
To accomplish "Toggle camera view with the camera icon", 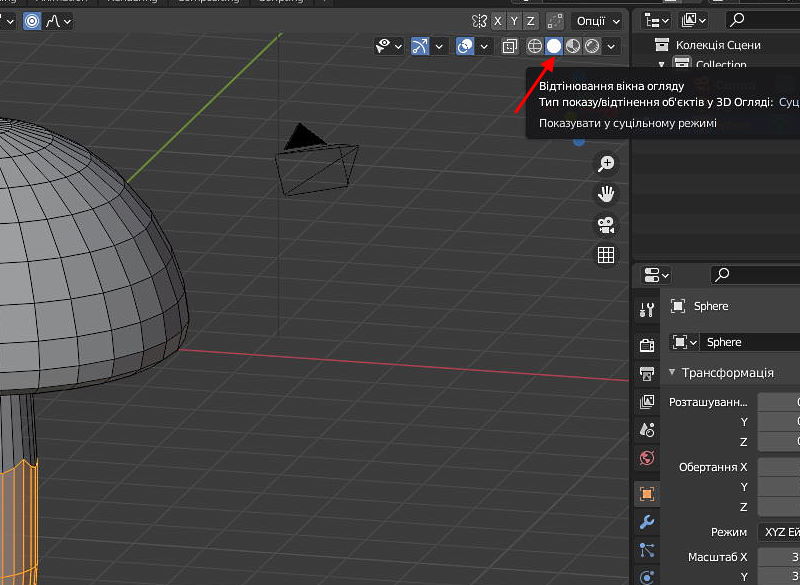I will tap(606, 225).
